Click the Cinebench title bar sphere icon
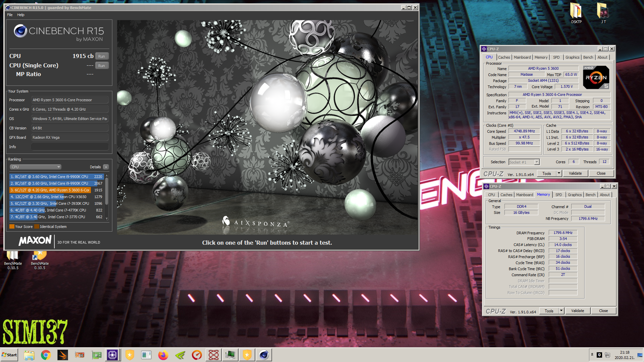 (8, 7)
